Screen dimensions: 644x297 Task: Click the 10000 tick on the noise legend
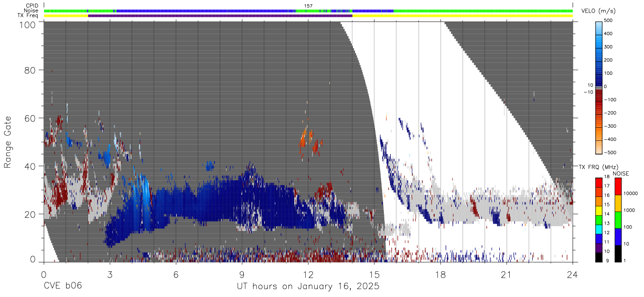pyautogui.click(x=630, y=193)
